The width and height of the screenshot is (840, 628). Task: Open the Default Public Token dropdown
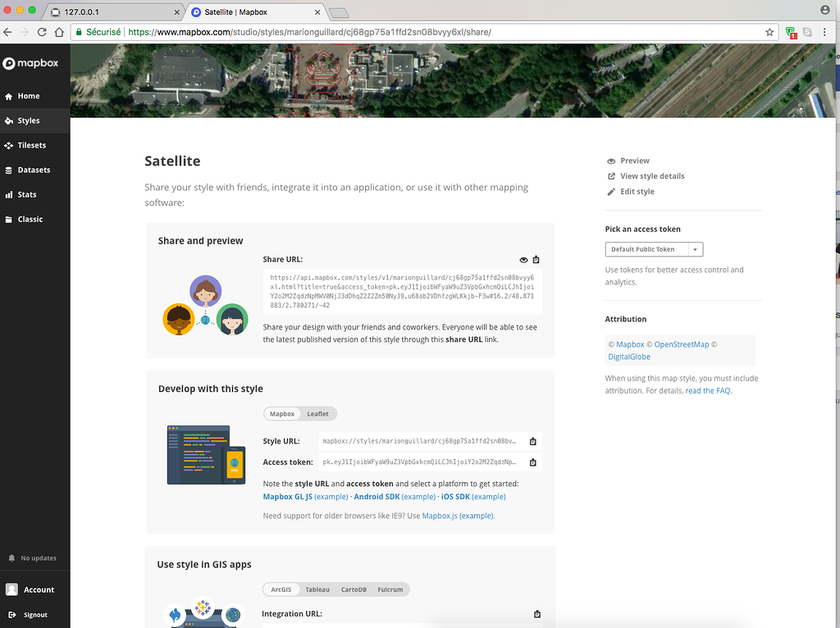click(x=653, y=249)
